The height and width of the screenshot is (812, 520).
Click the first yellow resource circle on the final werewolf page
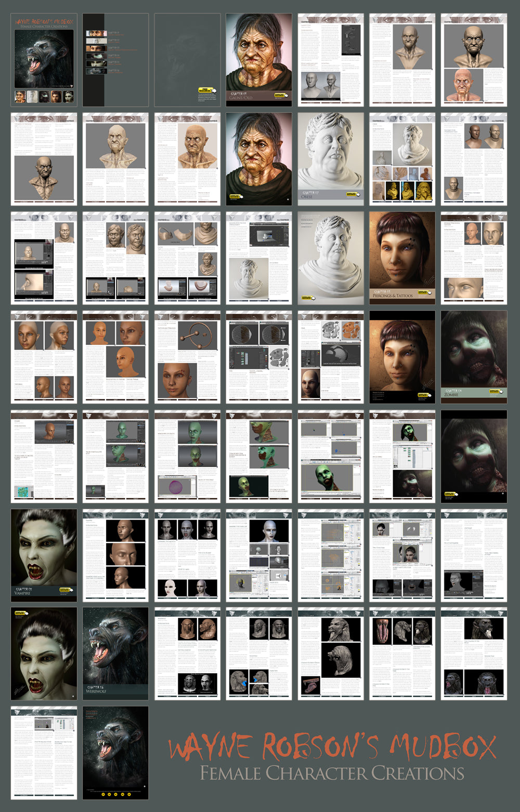103,794
